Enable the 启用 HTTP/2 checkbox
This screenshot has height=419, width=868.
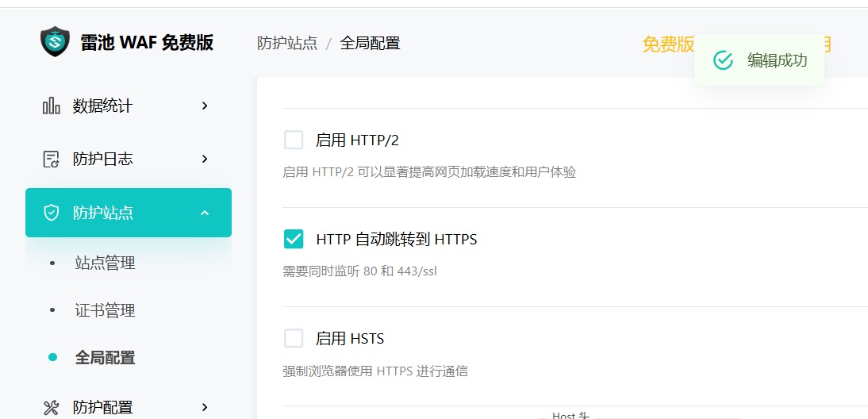[x=294, y=140]
